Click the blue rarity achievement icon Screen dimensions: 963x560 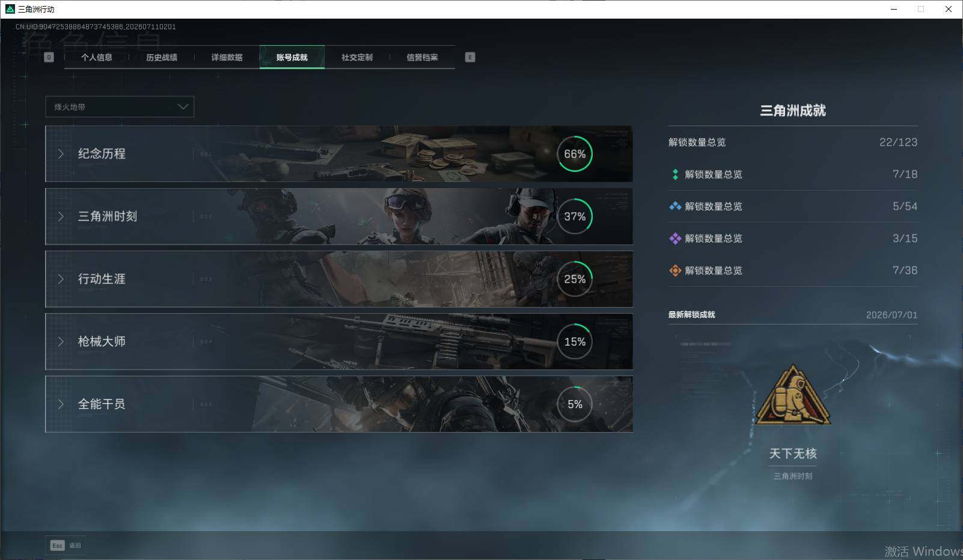(675, 206)
